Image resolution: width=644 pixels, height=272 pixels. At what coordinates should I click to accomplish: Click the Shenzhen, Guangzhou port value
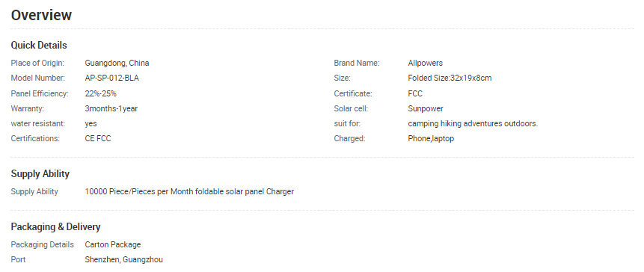point(123,260)
